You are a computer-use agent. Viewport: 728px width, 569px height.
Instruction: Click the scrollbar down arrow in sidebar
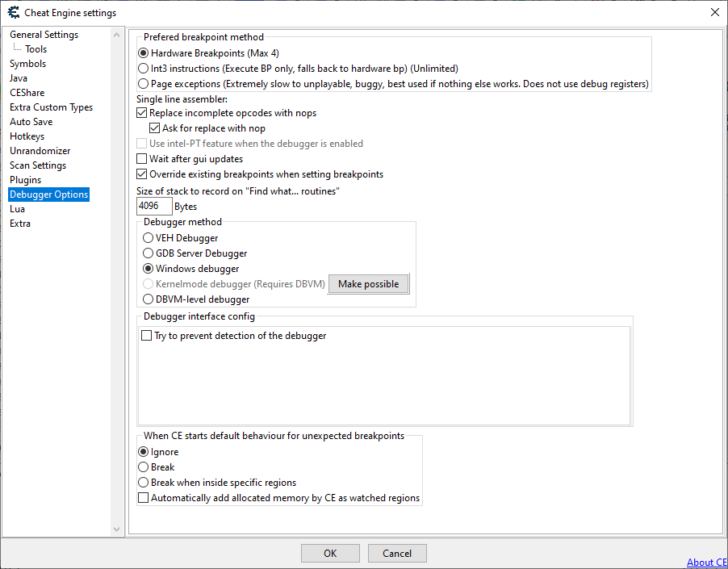point(118,529)
